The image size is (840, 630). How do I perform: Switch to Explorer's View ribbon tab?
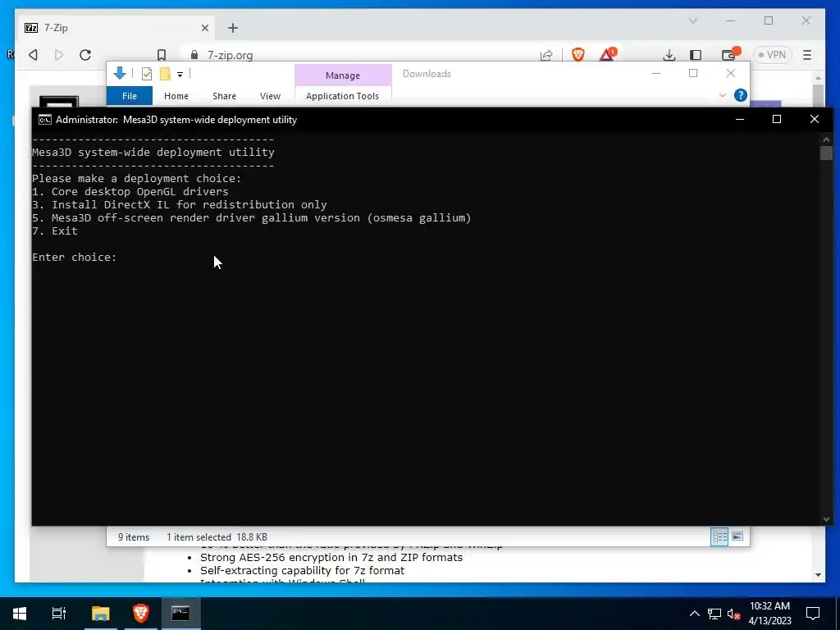[x=270, y=96]
